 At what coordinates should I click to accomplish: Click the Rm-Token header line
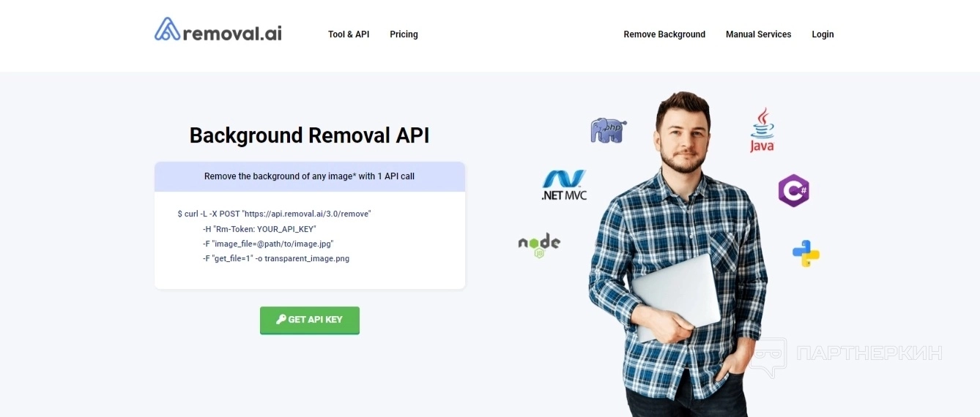click(x=259, y=229)
